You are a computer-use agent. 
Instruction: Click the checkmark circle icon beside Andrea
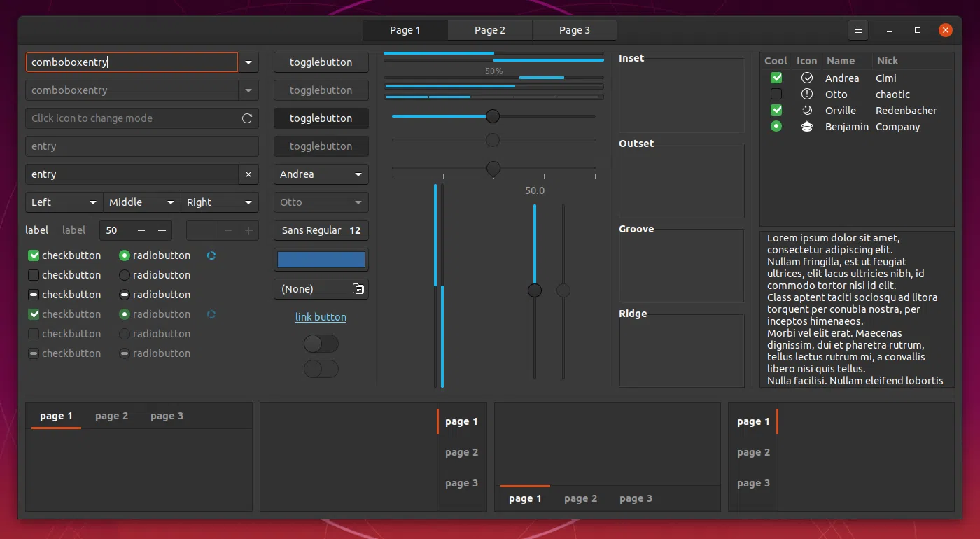(x=807, y=78)
